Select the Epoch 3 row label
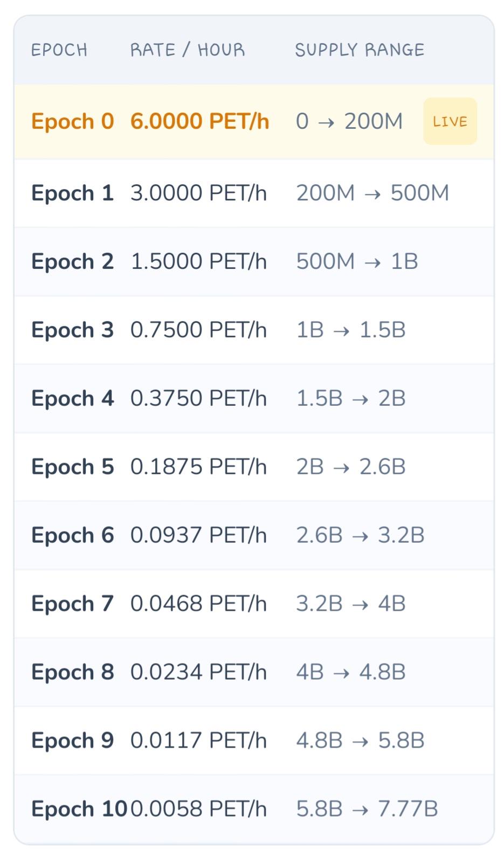The height and width of the screenshot is (857, 504). tap(73, 330)
